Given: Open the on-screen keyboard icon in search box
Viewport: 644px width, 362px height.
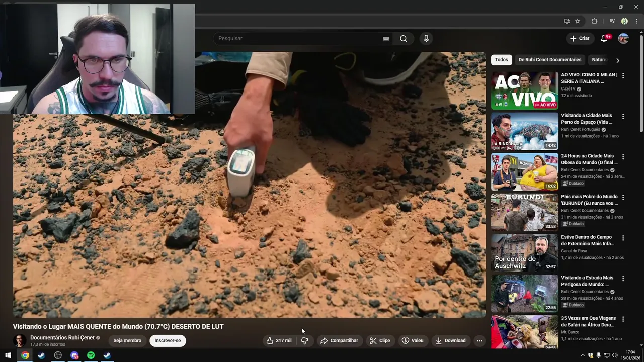Looking at the screenshot, I should tap(386, 39).
